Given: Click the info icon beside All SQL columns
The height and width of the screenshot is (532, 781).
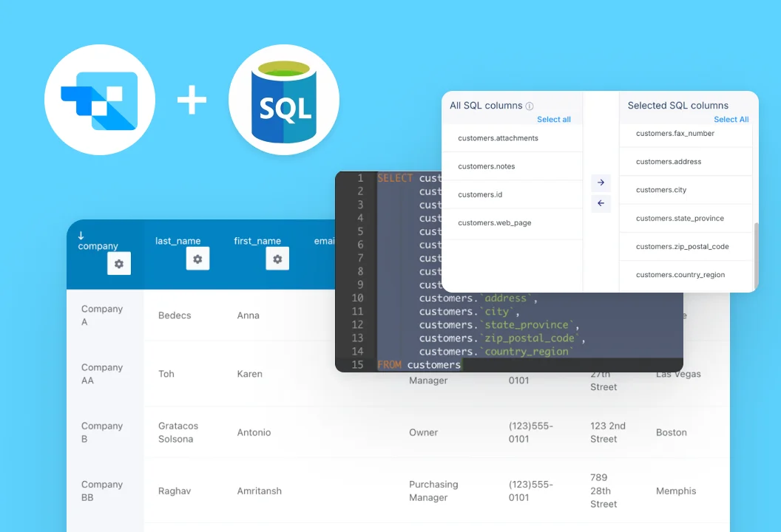Looking at the screenshot, I should click(530, 106).
